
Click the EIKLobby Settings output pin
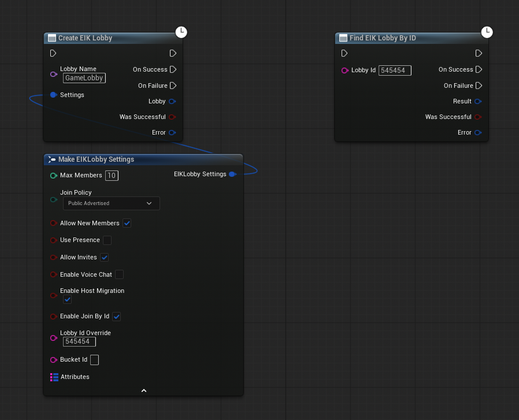tap(233, 174)
